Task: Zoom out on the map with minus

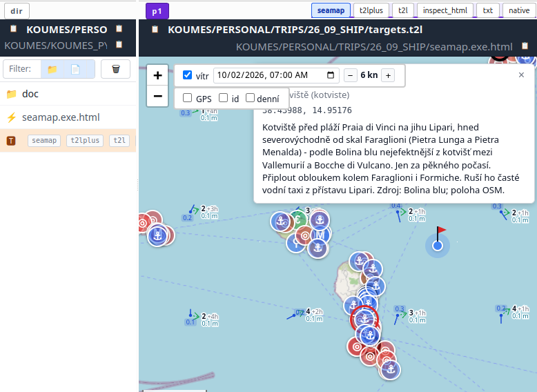Action: (x=157, y=96)
